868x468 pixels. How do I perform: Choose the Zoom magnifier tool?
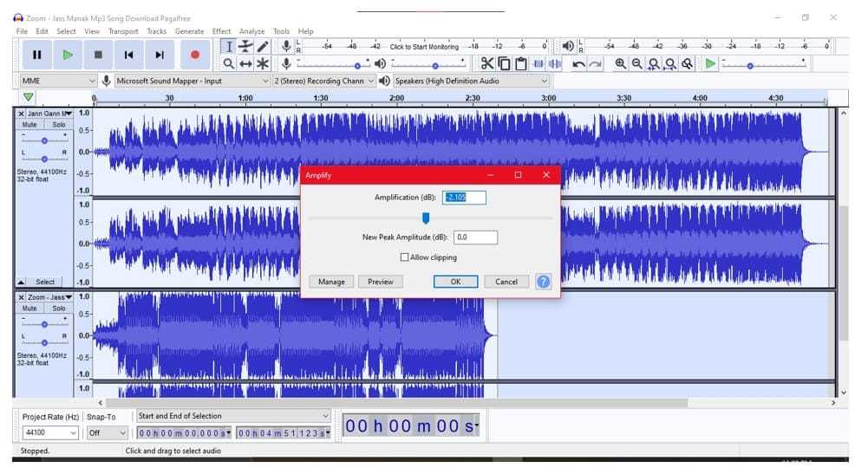pyautogui.click(x=228, y=63)
